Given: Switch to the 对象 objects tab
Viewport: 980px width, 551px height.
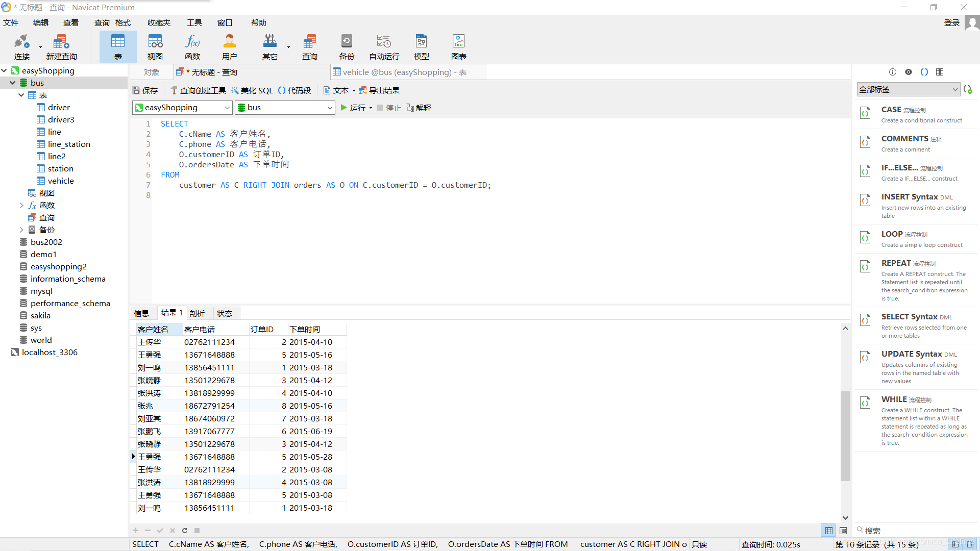Looking at the screenshot, I should pyautogui.click(x=152, y=72).
